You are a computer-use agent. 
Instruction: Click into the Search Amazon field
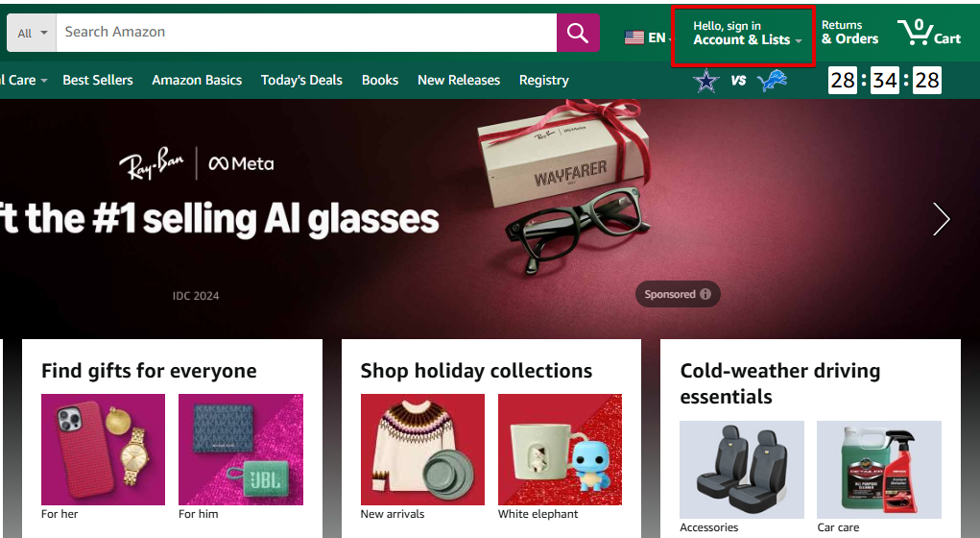click(306, 33)
